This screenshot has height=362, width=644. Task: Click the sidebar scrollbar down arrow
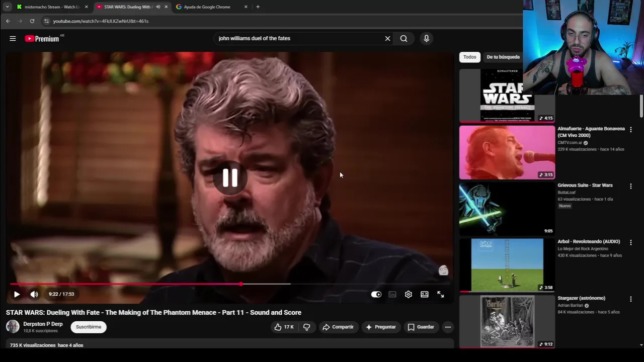coord(641,345)
